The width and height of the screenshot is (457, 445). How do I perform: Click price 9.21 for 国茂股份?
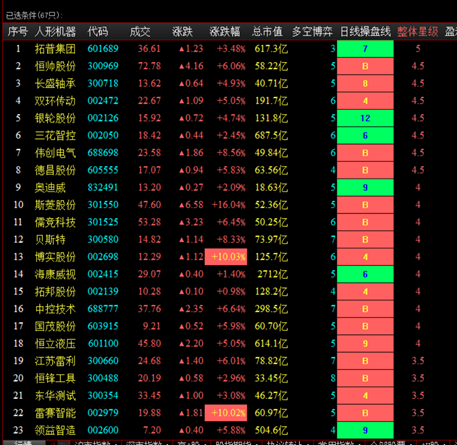152,326
